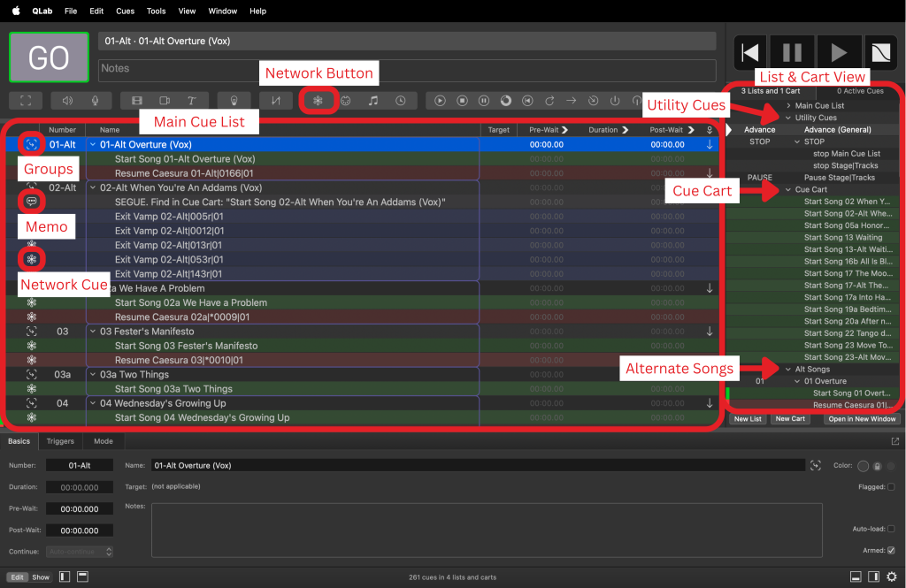Viewport: 906px width, 588px height.
Task: Collapse the 04 Wednesday's Growing Up group
Action: (92, 403)
